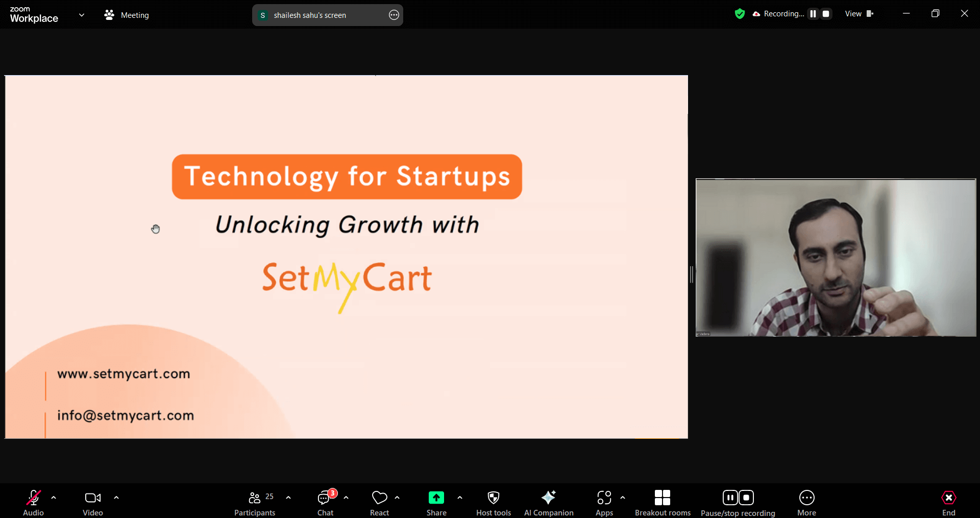Image resolution: width=980 pixels, height=518 pixels.
Task: Open Breakout rooms
Action: [x=662, y=503]
